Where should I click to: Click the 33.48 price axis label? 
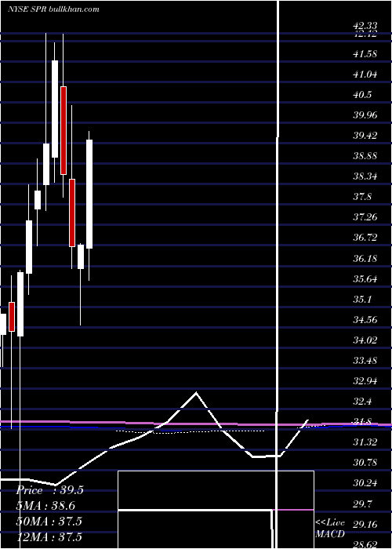coord(365,360)
